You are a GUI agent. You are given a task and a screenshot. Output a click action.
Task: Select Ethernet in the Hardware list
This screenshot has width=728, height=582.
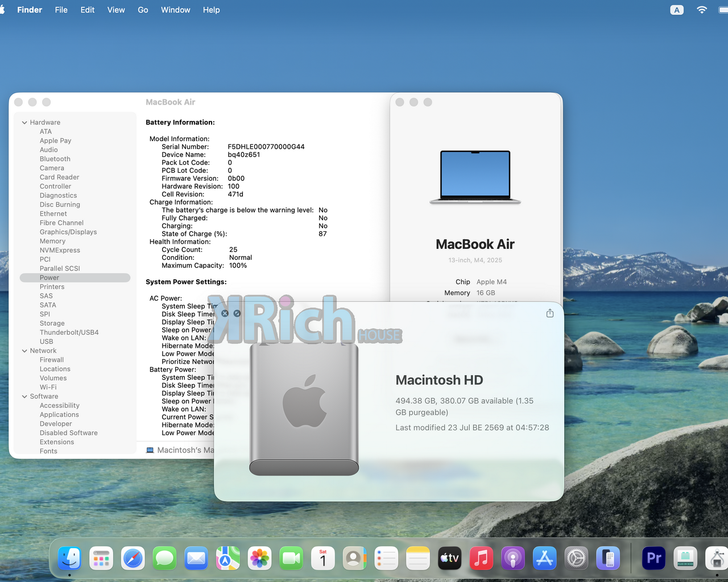click(53, 214)
